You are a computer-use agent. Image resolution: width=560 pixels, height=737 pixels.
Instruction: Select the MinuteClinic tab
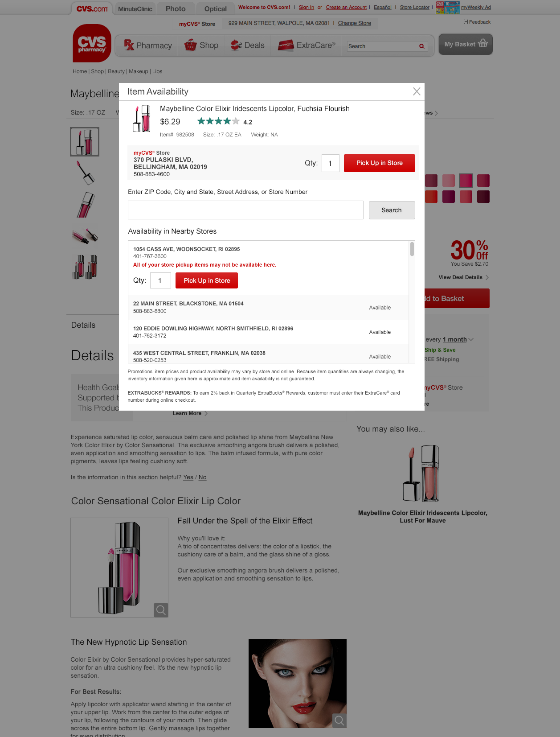click(135, 8)
